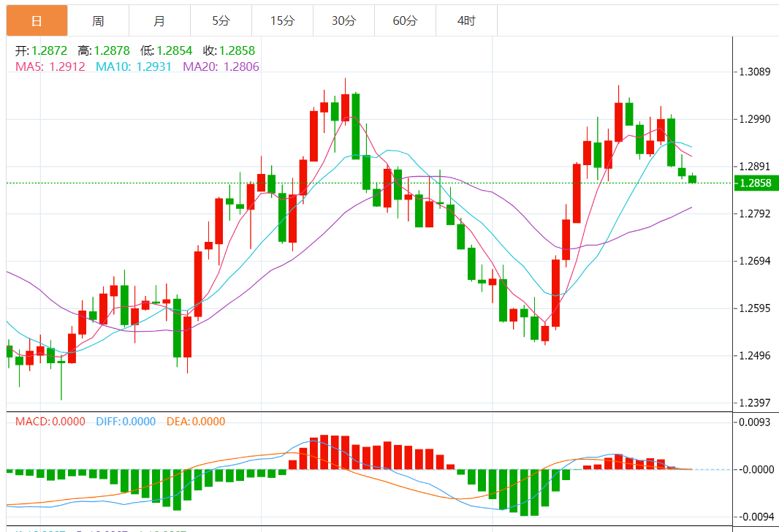Click the DIFF:0.0000 label
This screenshot has height=532, width=779.
click(x=126, y=422)
